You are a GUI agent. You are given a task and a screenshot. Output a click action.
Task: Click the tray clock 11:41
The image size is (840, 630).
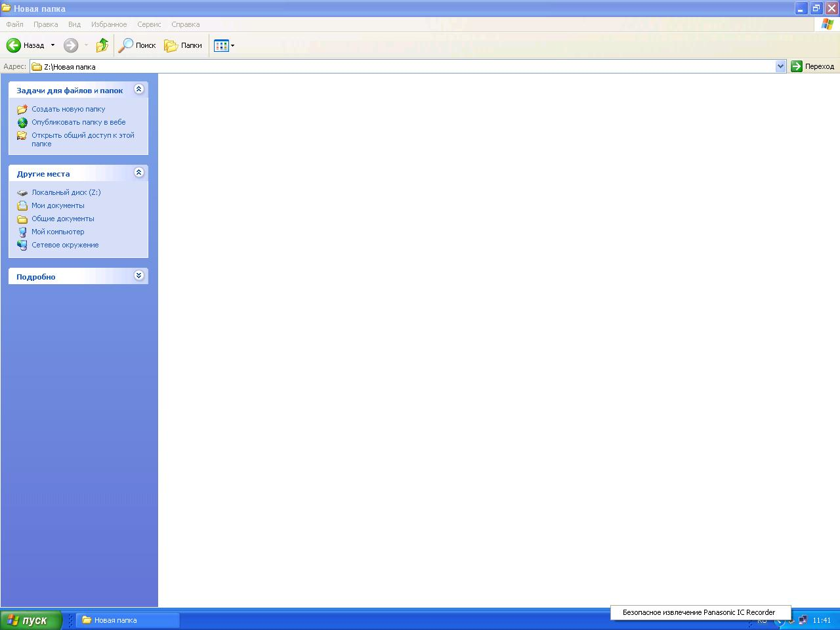[x=822, y=620]
